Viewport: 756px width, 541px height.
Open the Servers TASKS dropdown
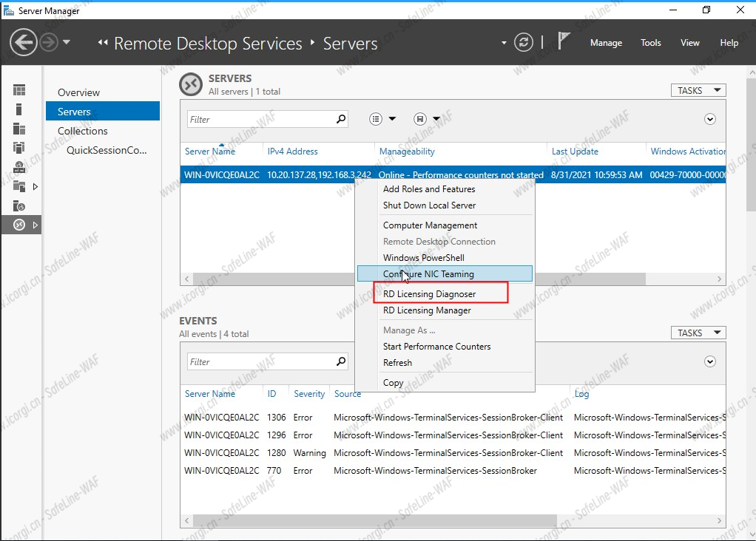click(698, 91)
